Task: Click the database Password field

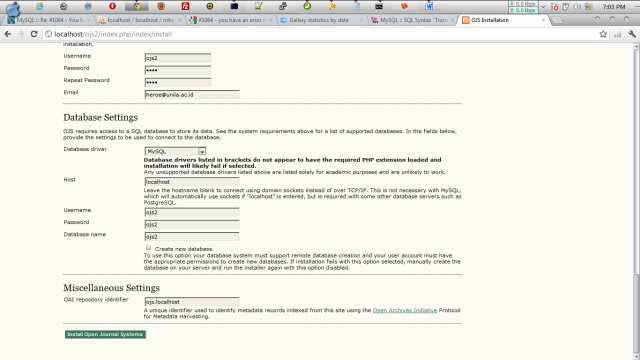Action: click(192, 224)
